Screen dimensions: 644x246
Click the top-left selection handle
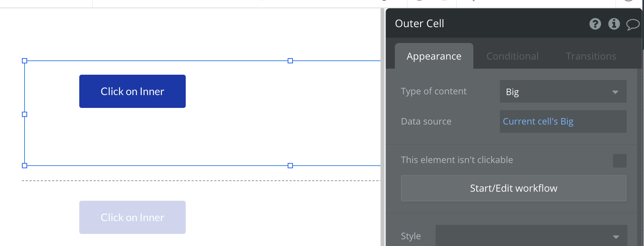(25, 61)
